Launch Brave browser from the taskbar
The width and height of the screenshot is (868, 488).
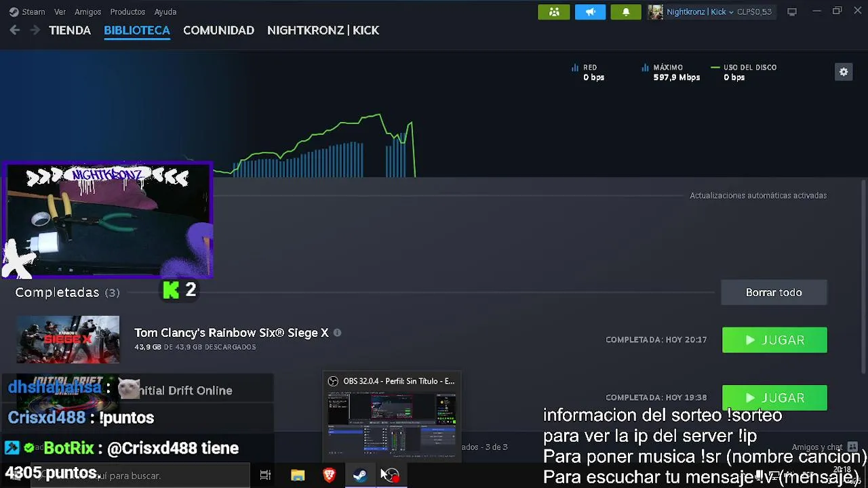pyautogui.click(x=329, y=475)
